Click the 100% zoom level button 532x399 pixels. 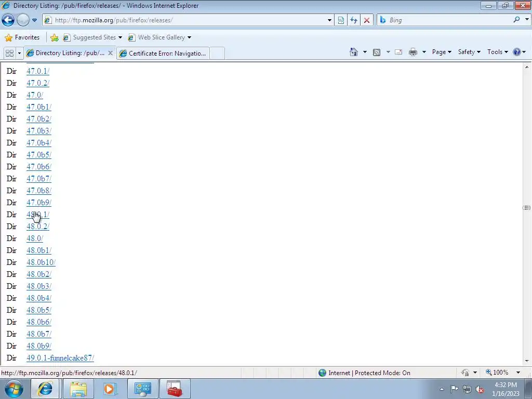[497, 373]
